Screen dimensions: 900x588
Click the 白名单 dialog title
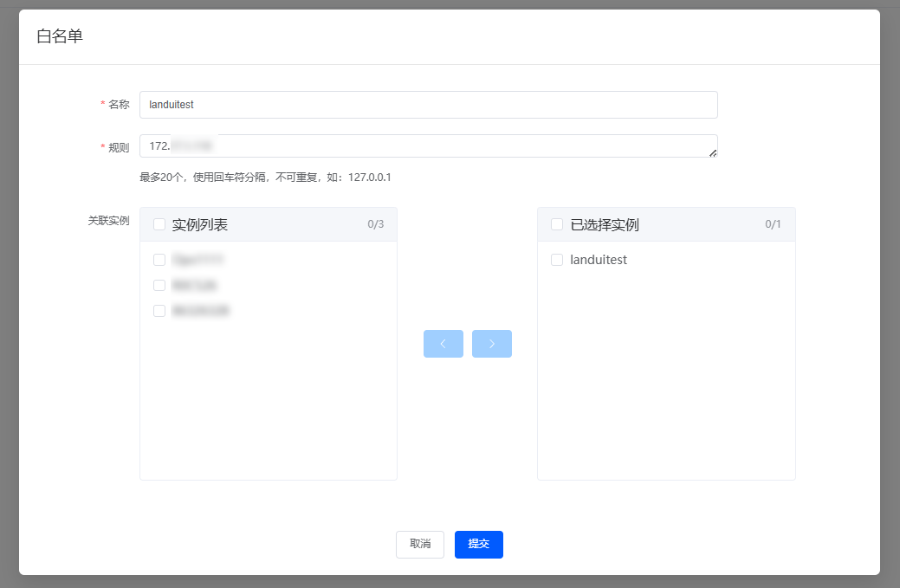(60, 36)
